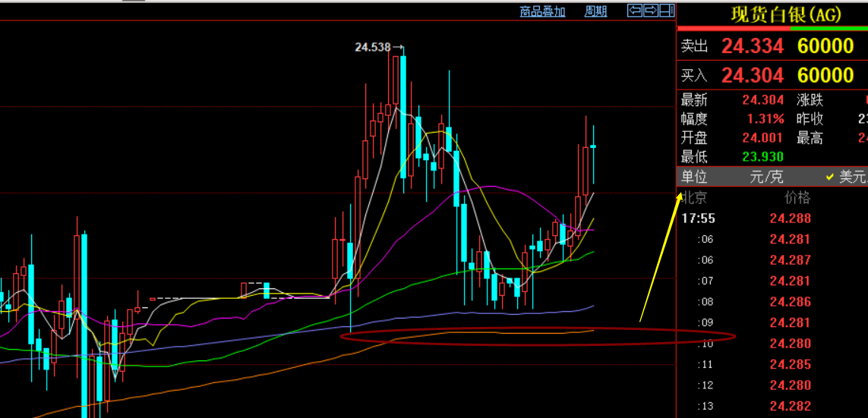Screen dimensions: 868x418
Task: Click the 单位 unit label
Action: [x=694, y=178]
